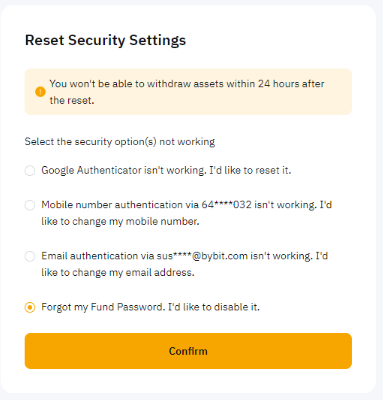383x400 pixels.
Task: Click the 24 hours withdrawal warning text
Action: (x=187, y=92)
